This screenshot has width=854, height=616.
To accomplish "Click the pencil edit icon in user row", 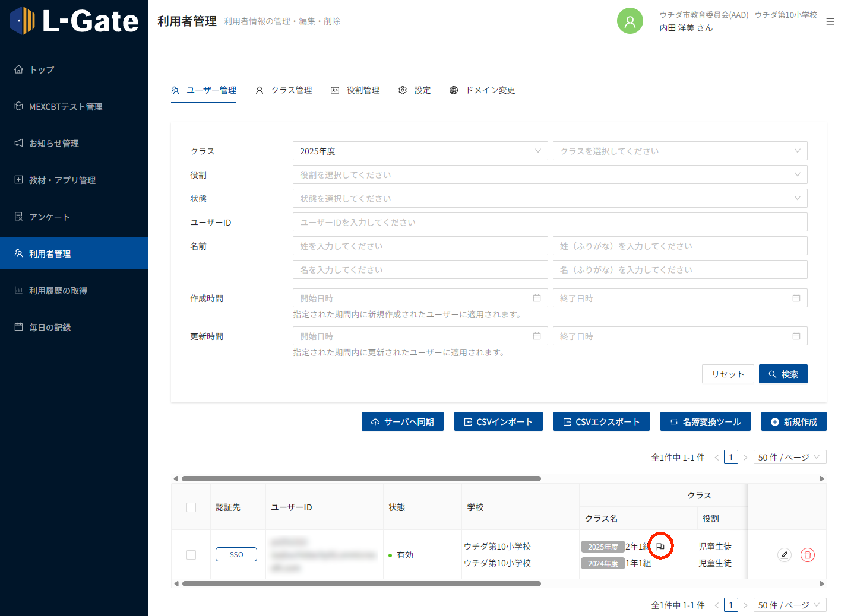I will click(x=785, y=555).
